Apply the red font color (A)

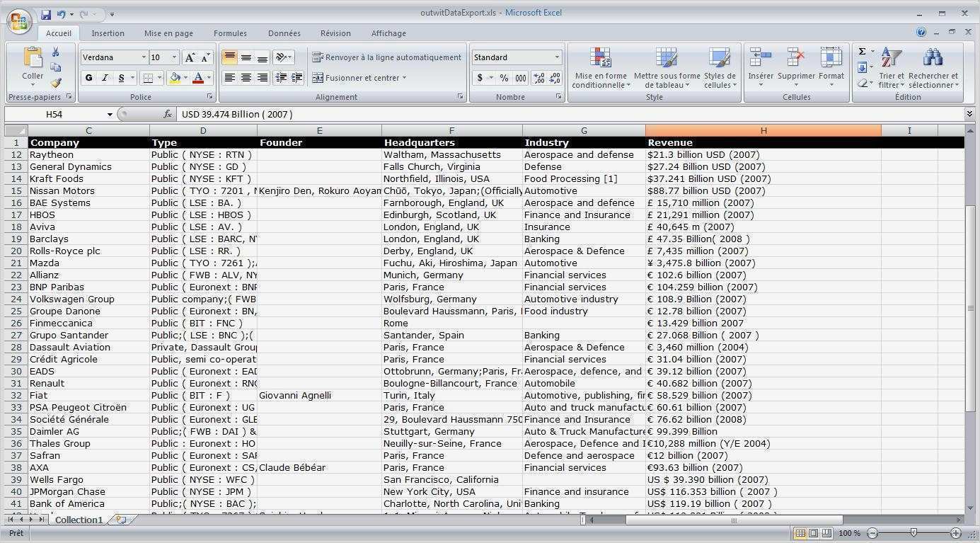(198, 78)
